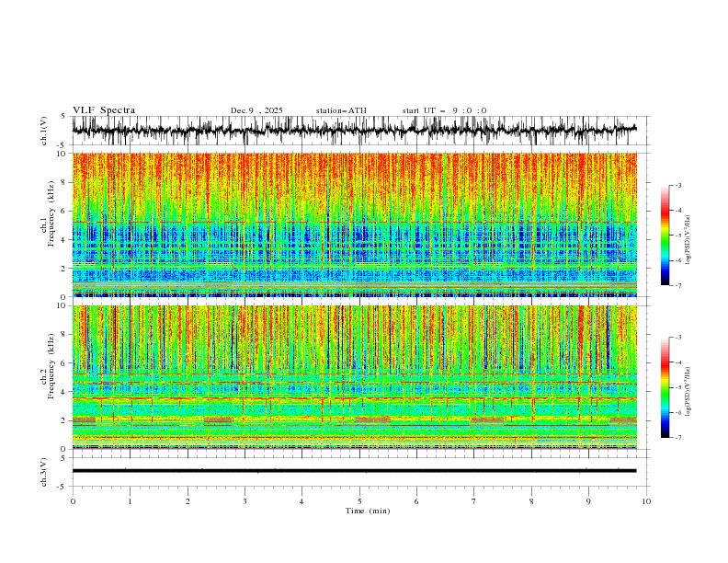The width and height of the screenshot is (728, 563).
Task: Click the ch.1 'Frequency (kHz)' axis label
Action: (x=51, y=213)
